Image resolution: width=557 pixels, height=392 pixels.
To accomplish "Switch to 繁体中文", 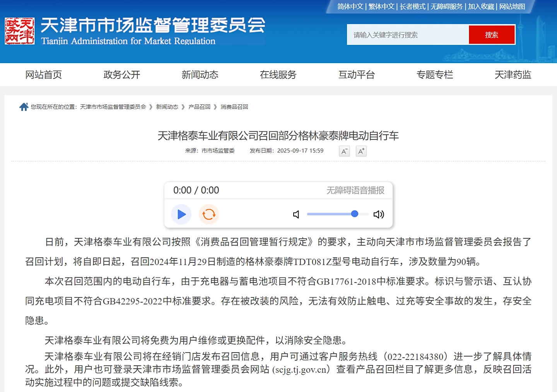I will click(381, 7).
